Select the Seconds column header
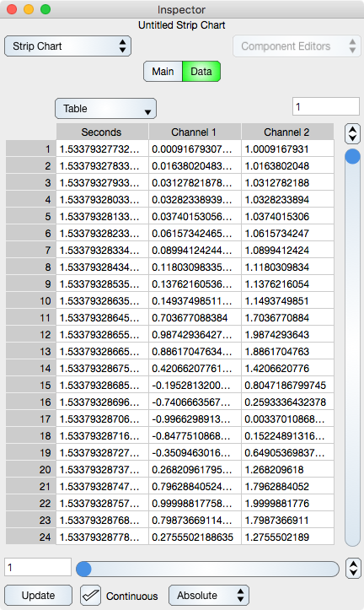The height and width of the screenshot is (610, 364). coord(102,132)
